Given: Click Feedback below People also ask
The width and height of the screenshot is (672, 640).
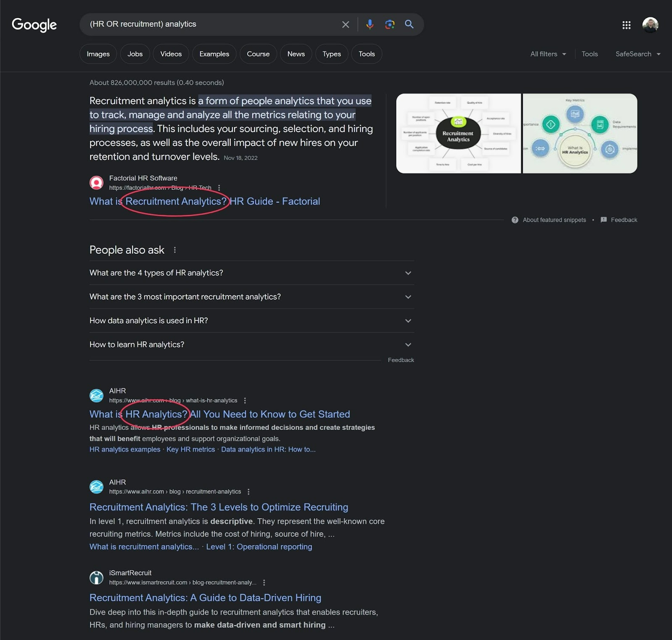Looking at the screenshot, I should click(401, 360).
